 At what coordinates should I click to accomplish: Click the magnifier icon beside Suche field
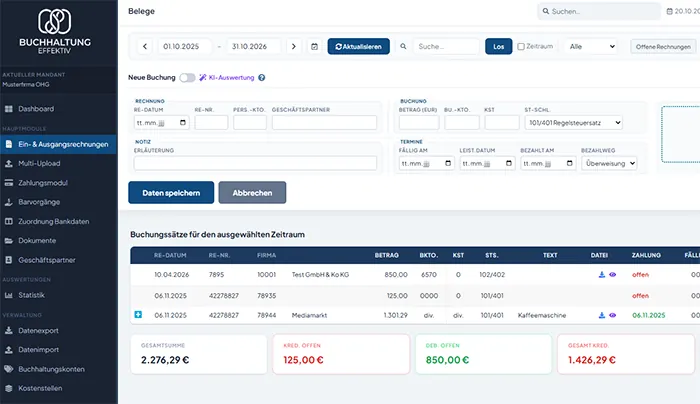tap(403, 46)
